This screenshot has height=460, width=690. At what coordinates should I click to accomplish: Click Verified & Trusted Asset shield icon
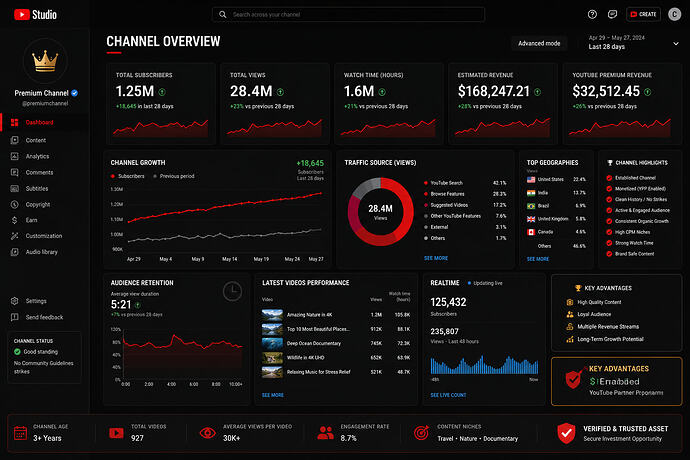point(566,433)
